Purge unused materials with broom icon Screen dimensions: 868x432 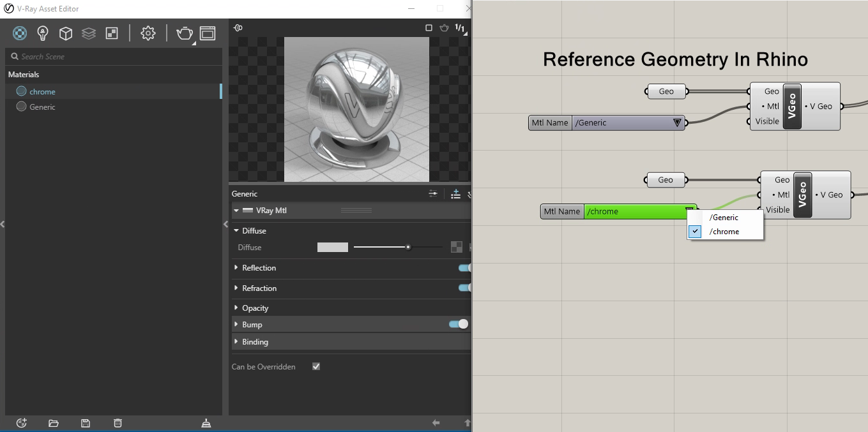(206, 422)
